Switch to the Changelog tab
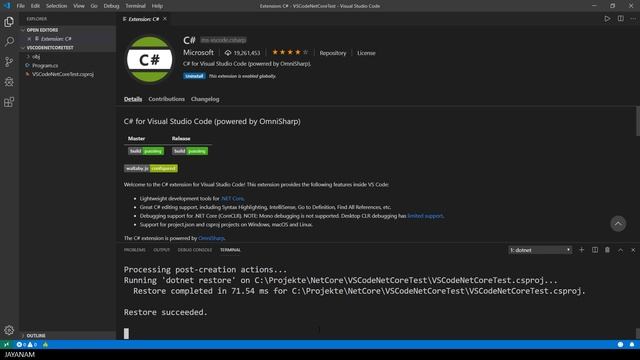The width and height of the screenshot is (640, 360). click(x=205, y=99)
